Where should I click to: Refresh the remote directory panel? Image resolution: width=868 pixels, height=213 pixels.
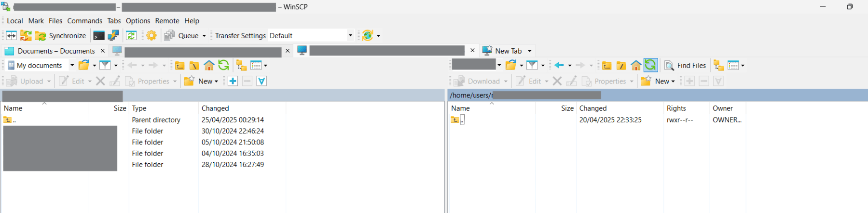point(650,65)
